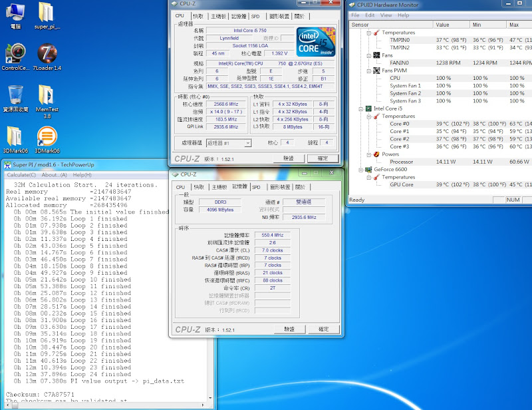Click 驗證 button in lower CPU-Z window

(x=289, y=329)
